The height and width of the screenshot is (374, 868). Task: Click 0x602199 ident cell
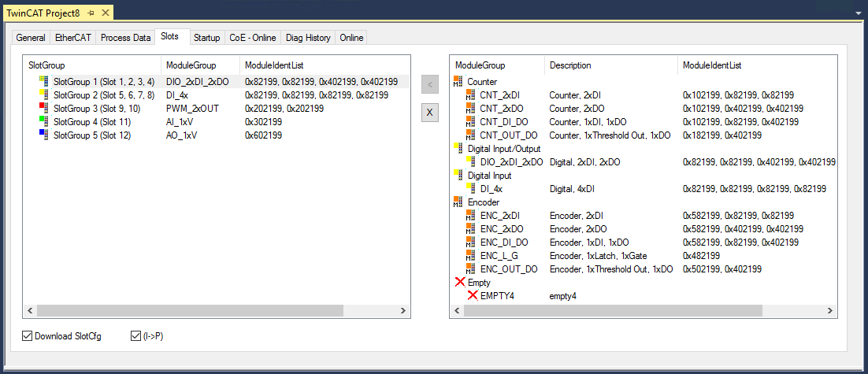pyautogui.click(x=263, y=135)
